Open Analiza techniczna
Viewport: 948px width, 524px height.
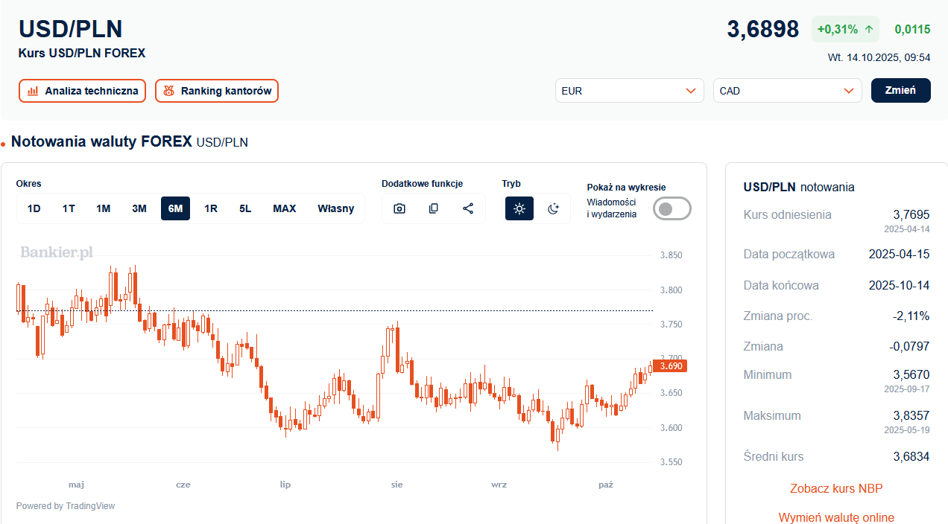coord(82,91)
